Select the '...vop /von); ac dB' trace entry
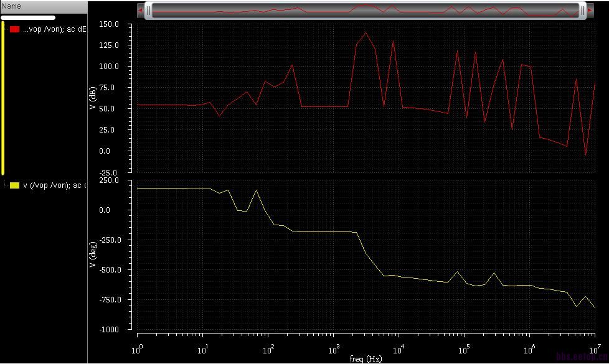 point(54,29)
